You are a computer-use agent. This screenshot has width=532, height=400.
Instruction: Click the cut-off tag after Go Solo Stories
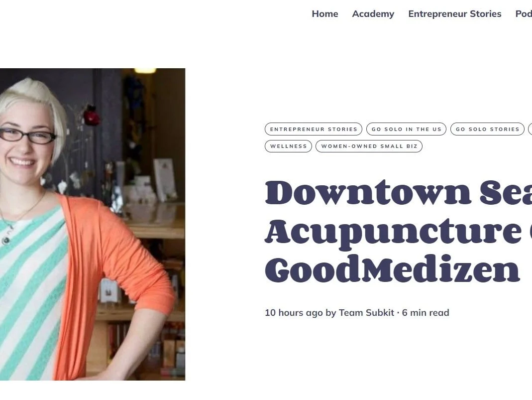(531, 129)
